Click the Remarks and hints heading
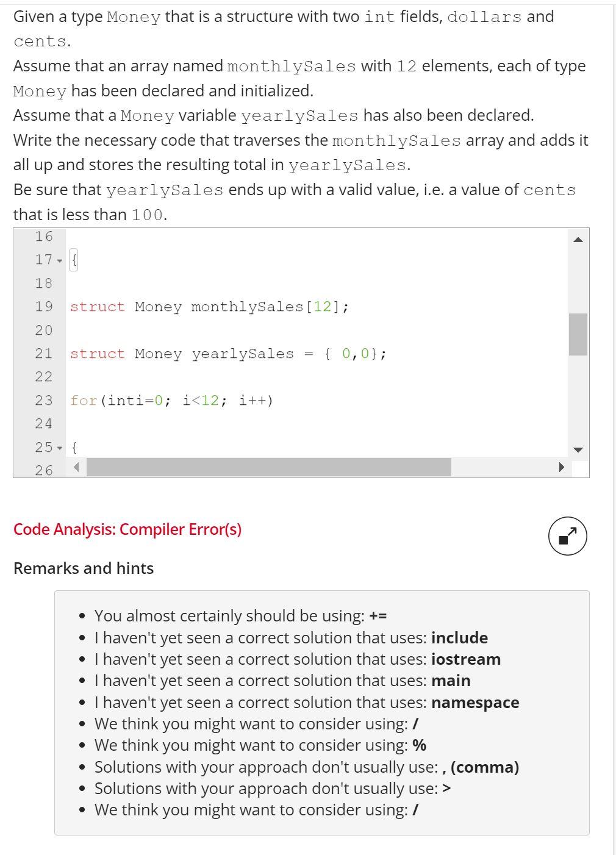Viewport: 616px width, 855px height. tap(84, 568)
